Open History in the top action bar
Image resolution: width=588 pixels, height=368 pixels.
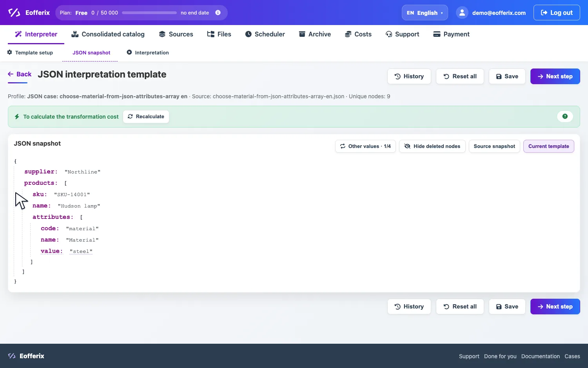point(409,76)
